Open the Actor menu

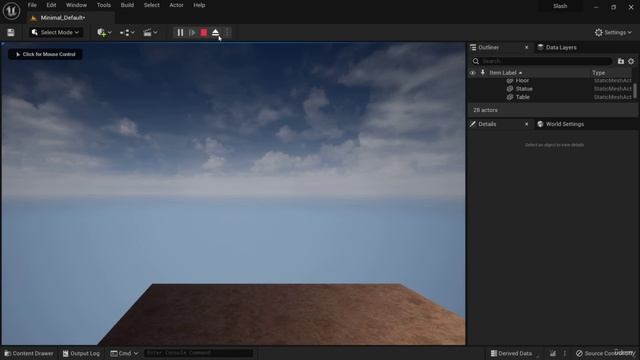pos(176,5)
